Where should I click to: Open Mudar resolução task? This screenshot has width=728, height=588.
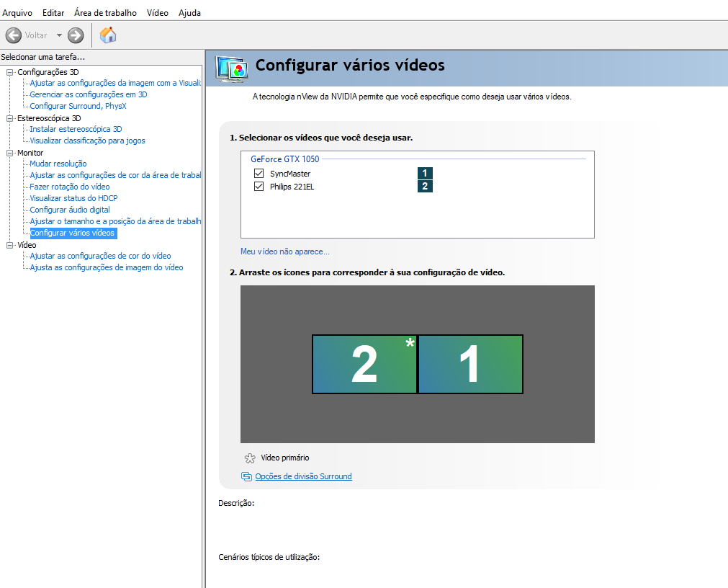58,164
